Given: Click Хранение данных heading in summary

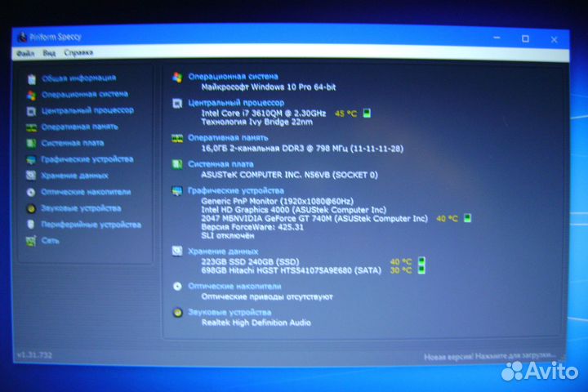Looking at the screenshot, I should tap(223, 252).
